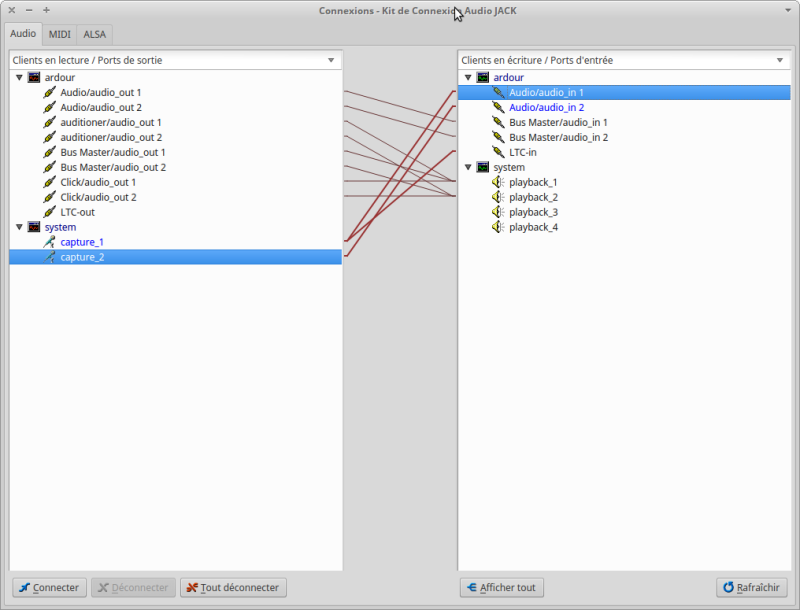Screen dimensions: 800x610
Task: Click the Connecter button
Action: click(49, 588)
